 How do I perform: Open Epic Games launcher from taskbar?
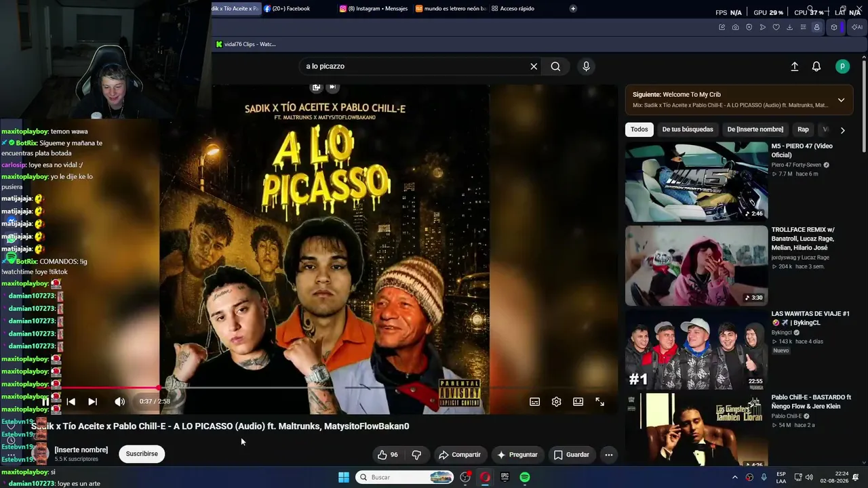(505, 477)
